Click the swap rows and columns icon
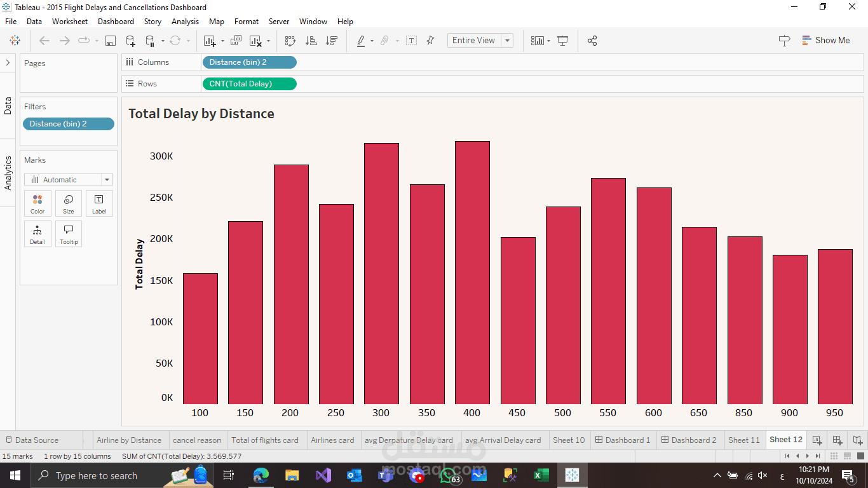This screenshot has width=868, height=488. click(290, 41)
